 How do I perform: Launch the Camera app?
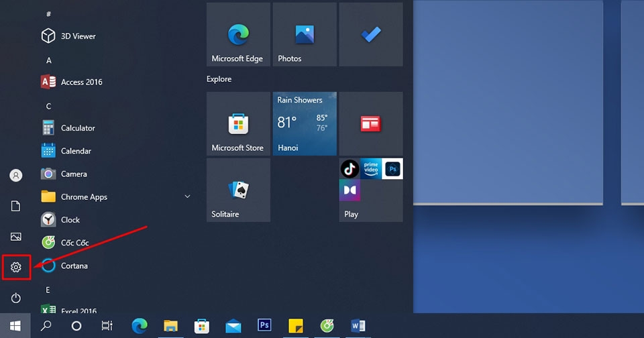[x=64, y=174]
